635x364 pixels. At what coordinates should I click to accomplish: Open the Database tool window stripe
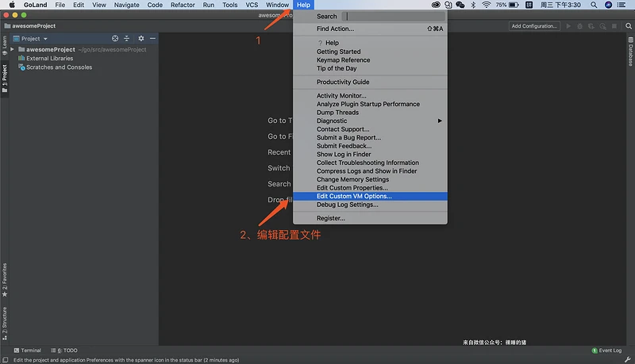coord(630,52)
